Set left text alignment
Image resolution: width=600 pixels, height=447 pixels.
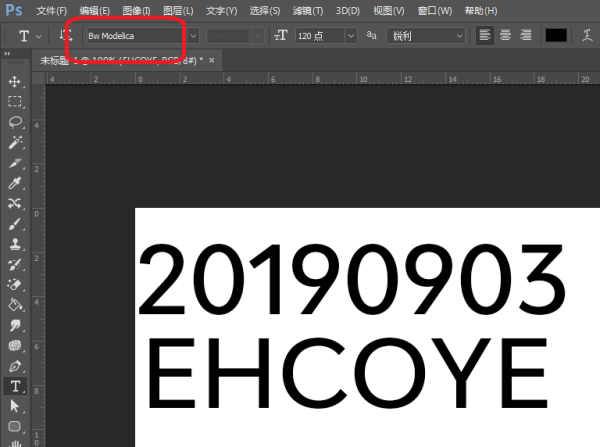[485, 36]
